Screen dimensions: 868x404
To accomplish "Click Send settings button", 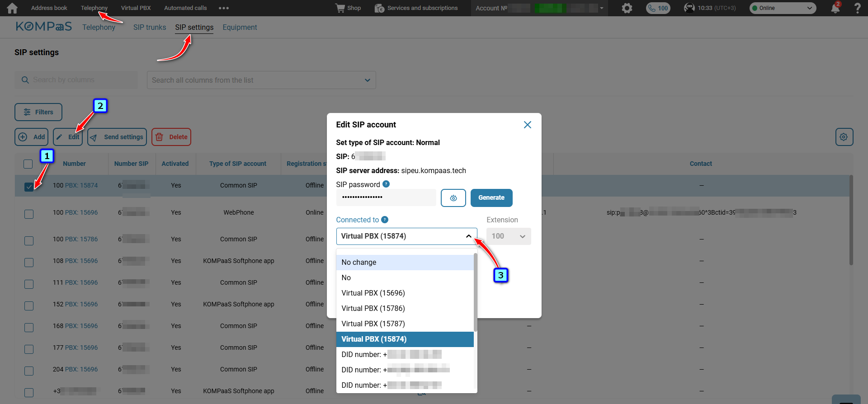I will [x=117, y=137].
